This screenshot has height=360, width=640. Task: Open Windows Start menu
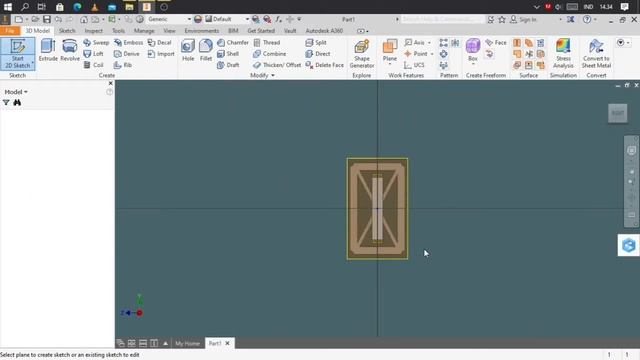point(8,7)
